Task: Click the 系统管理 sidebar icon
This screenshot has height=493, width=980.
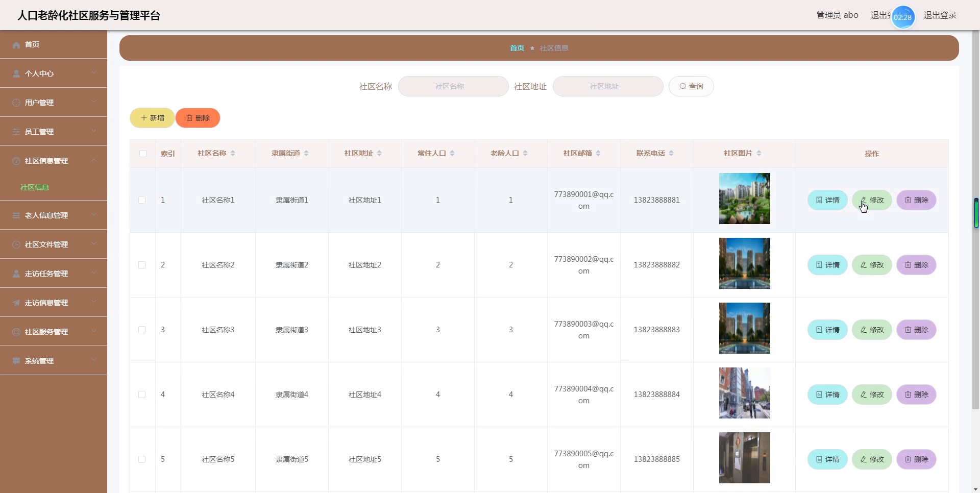Action: pyautogui.click(x=16, y=361)
